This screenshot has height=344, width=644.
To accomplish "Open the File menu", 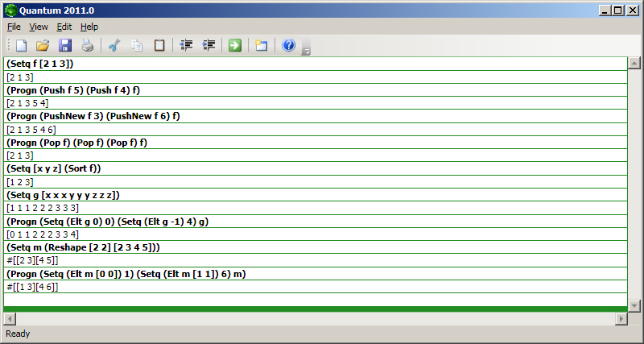I will [14, 27].
